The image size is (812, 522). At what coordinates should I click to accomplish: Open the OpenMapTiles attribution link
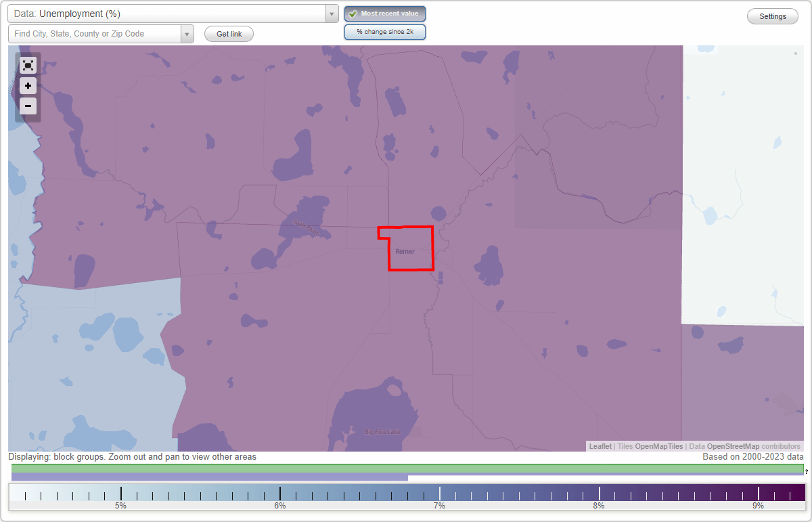pyautogui.click(x=659, y=447)
